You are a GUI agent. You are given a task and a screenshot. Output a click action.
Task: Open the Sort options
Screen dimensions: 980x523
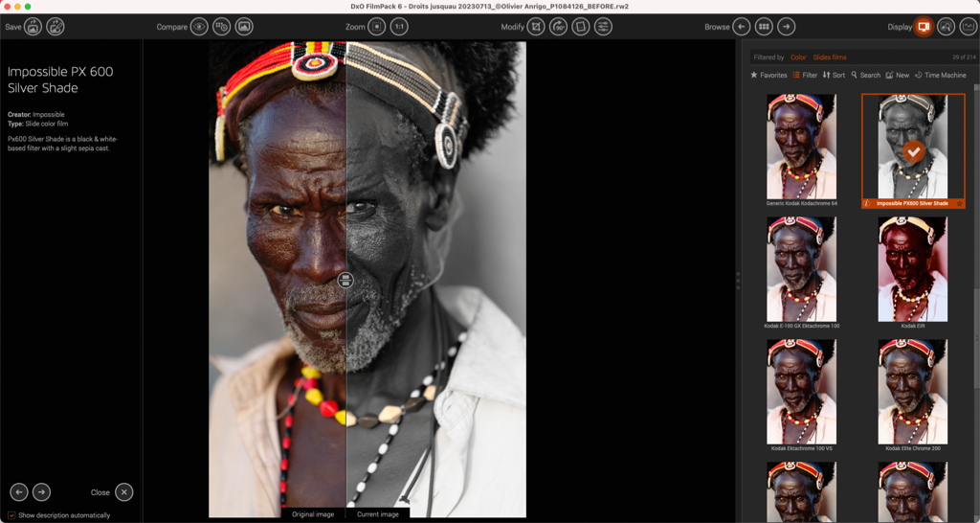(834, 75)
